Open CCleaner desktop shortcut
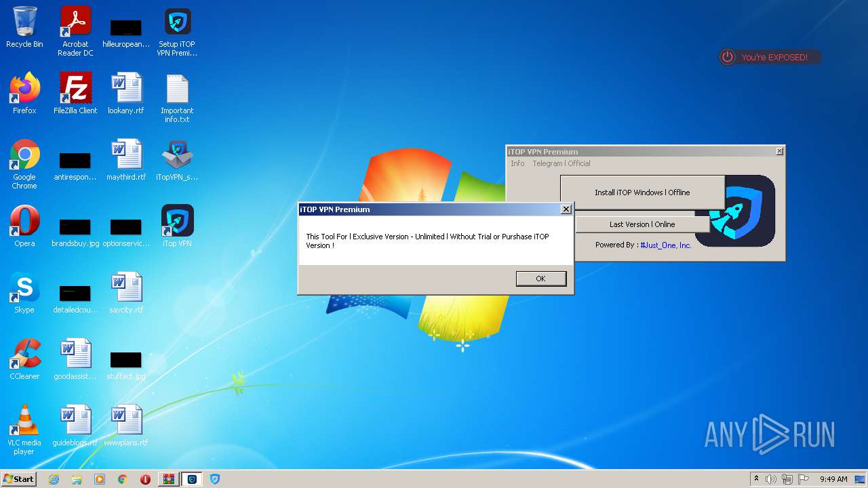This screenshot has width=868, height=488. click(x=24, y=359)
